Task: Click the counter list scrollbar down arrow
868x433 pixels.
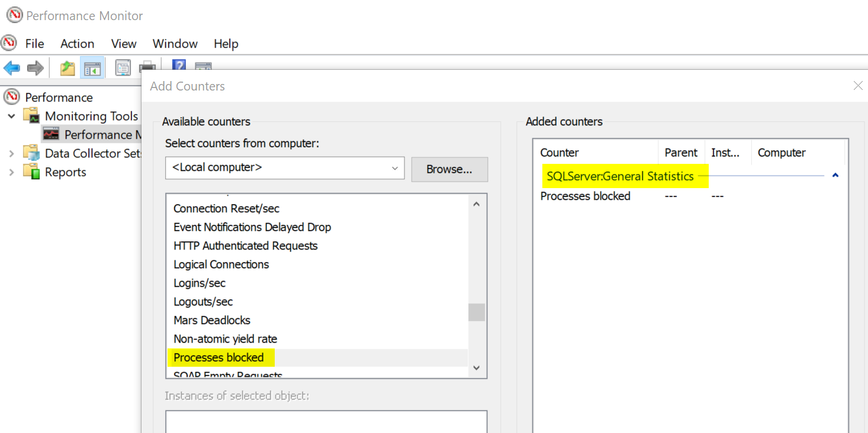Action: 477,368
